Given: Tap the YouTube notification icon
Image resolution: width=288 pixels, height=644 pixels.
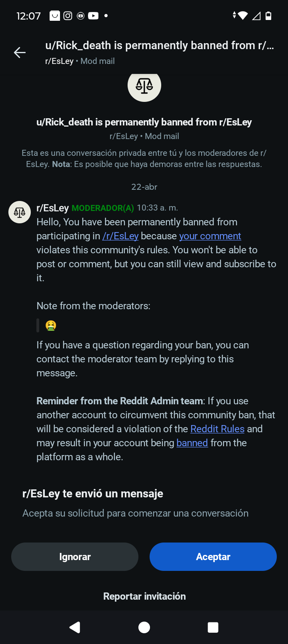Looking at the screenshot, I should 93,16.
